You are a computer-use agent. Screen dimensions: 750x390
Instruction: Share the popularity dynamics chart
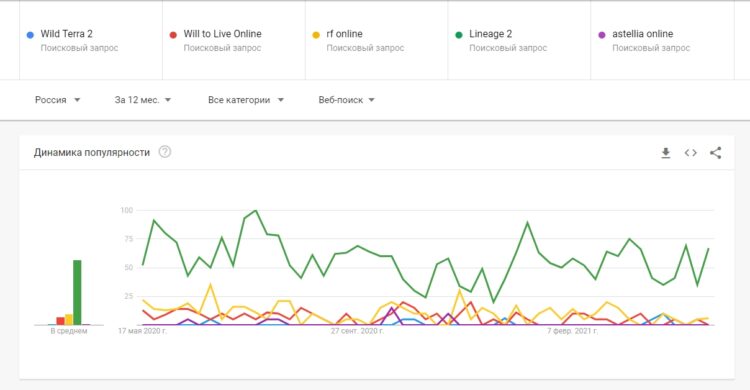point(715,153)
